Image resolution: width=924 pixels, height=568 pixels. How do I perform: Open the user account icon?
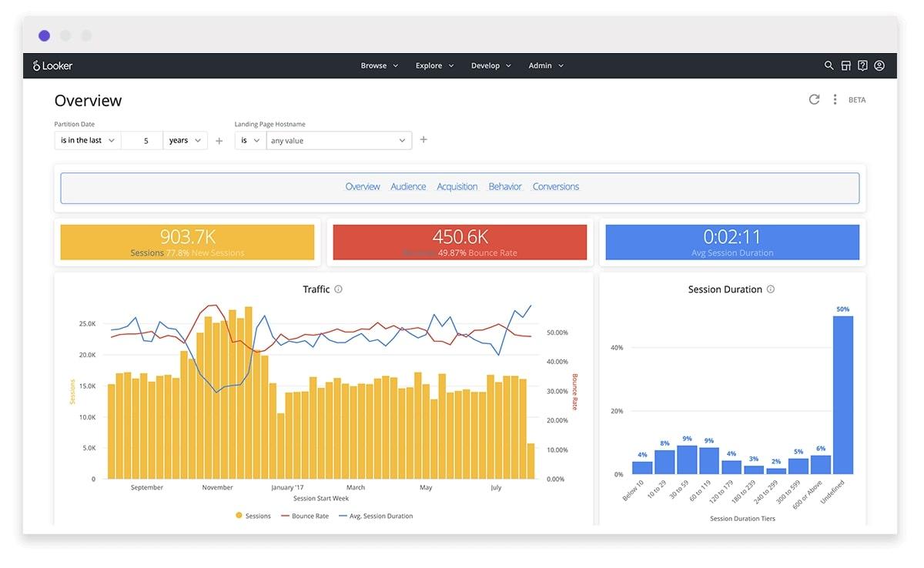pyautogui.click(x=879, y=65)
